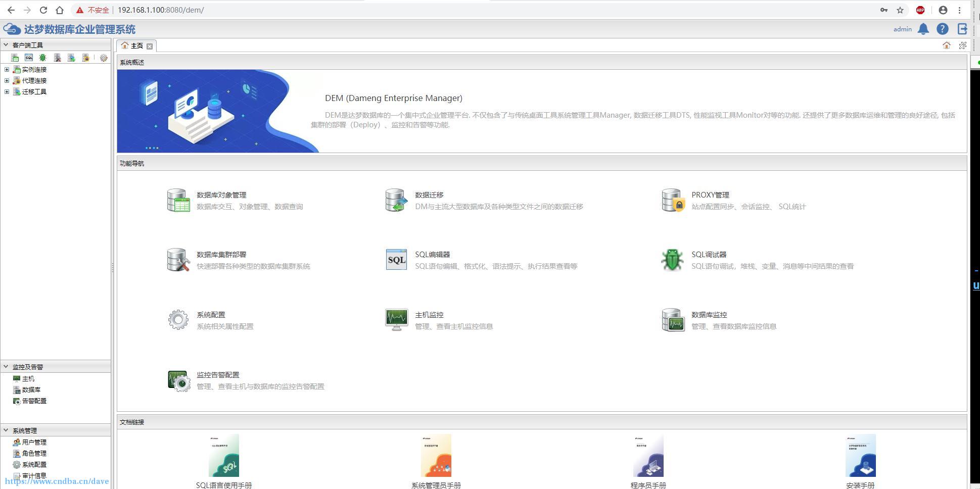
Task: Select 代理连接 in the tree
Action: pos(34,81)
